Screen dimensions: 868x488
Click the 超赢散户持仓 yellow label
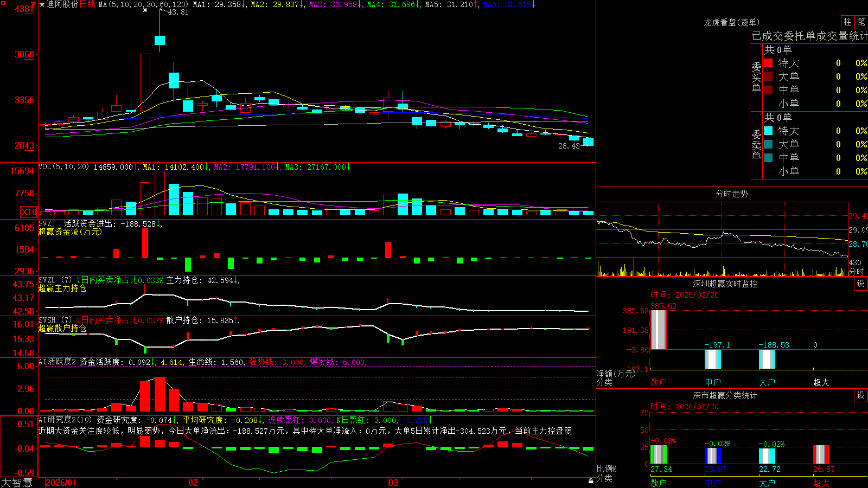[x=62, y=328]
